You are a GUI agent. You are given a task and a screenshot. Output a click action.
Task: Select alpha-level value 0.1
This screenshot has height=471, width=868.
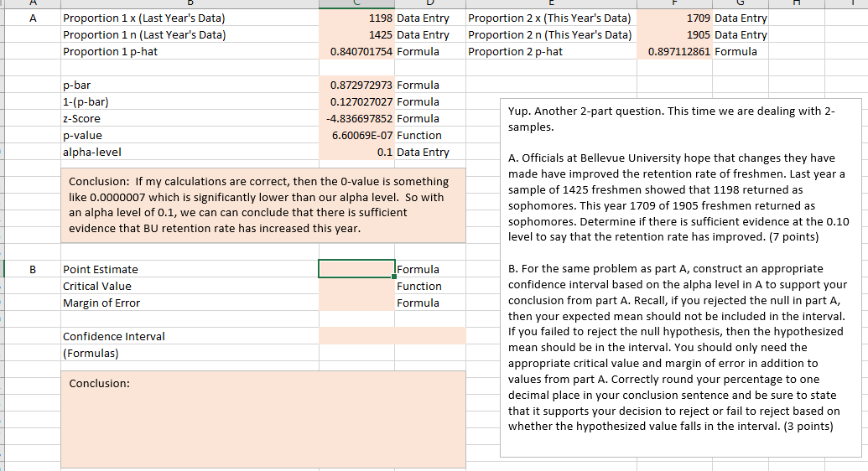point(356,152)
